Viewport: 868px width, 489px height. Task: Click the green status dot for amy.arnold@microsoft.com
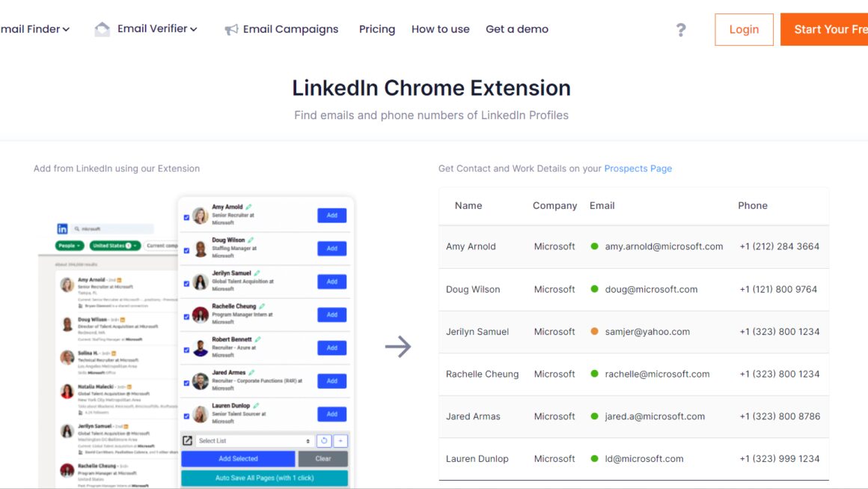pyautogui.click(x=595, y=246)
